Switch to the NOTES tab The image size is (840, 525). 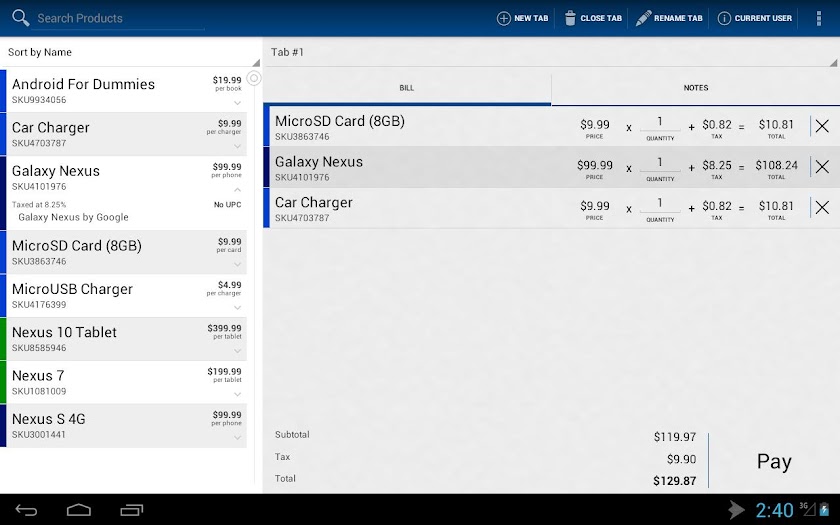pyautogui.click(x=695, y=88)
